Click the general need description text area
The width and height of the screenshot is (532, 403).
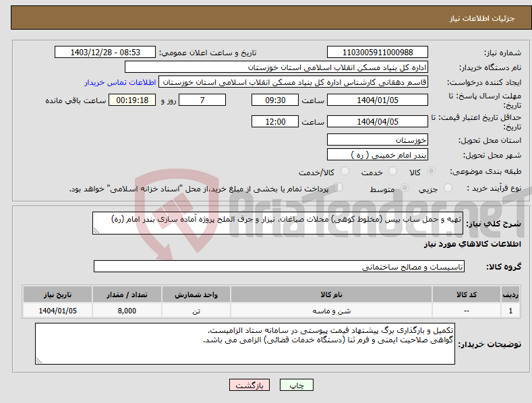pyautogui.click(x=278, y=223)
